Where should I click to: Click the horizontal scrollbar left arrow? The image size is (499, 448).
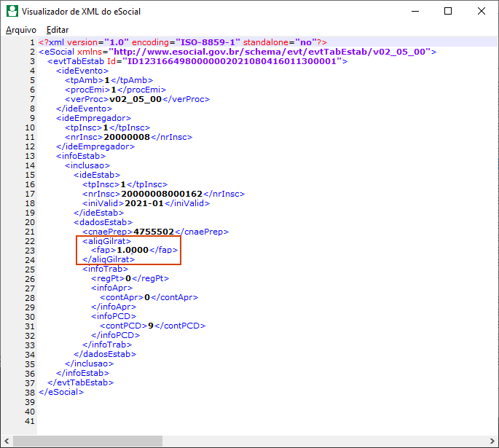point(7,441)
